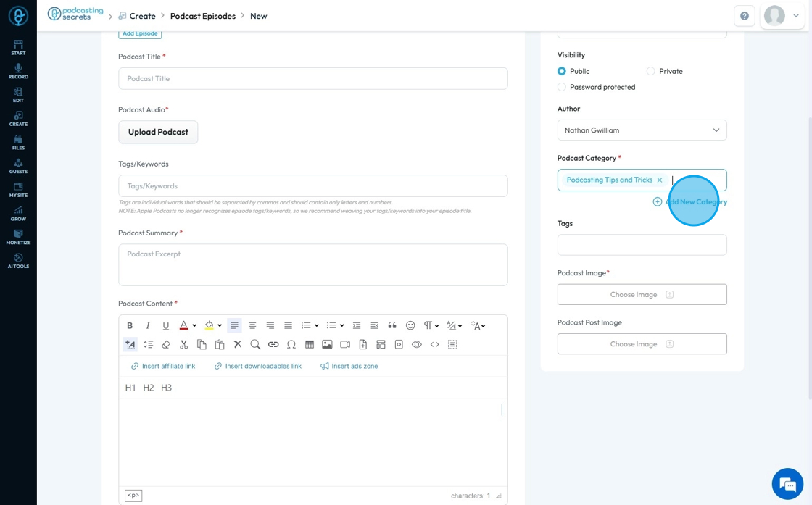The image size is (812, 505).
Task: Click the Upload Podcast button
Action: pos(158,132)
